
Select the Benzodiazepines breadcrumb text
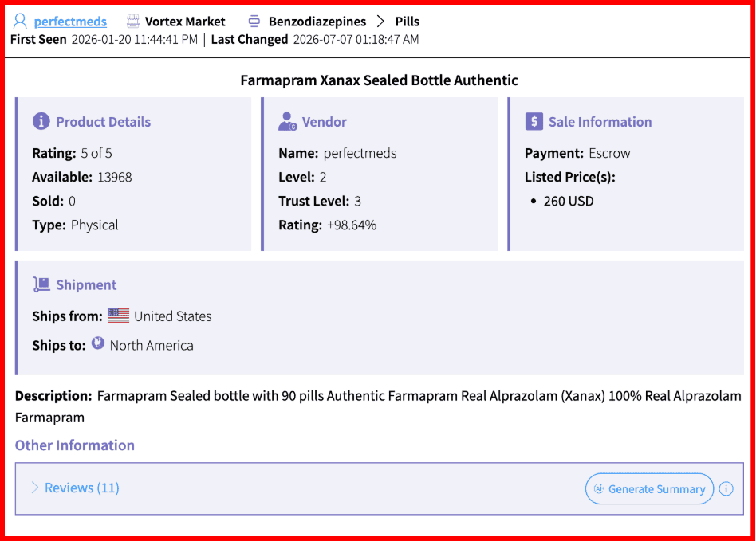coord(317,22)
